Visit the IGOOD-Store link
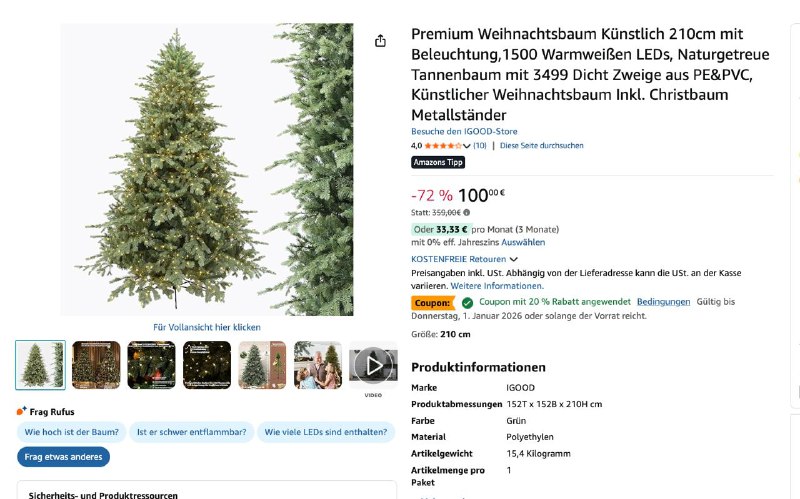 pos(464,131)
